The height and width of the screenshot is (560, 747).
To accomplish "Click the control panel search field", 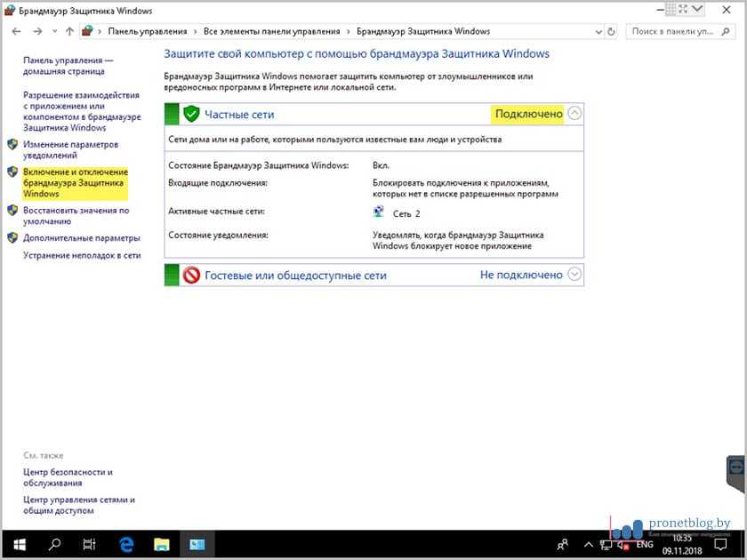I will [680, 31].
